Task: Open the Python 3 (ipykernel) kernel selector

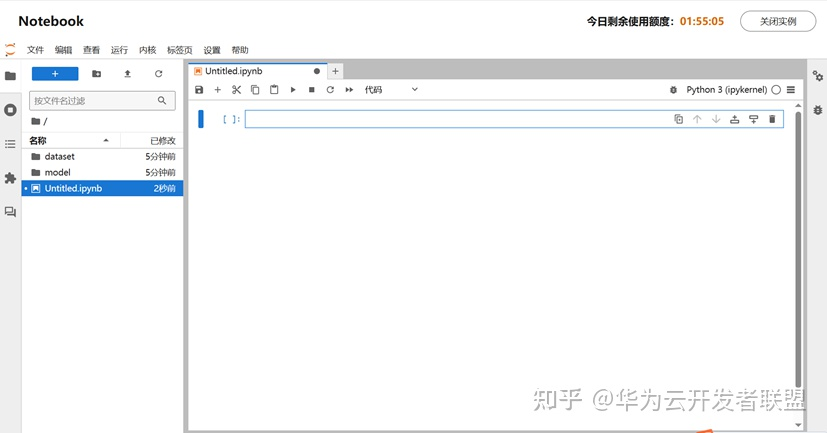Action: 726,90
